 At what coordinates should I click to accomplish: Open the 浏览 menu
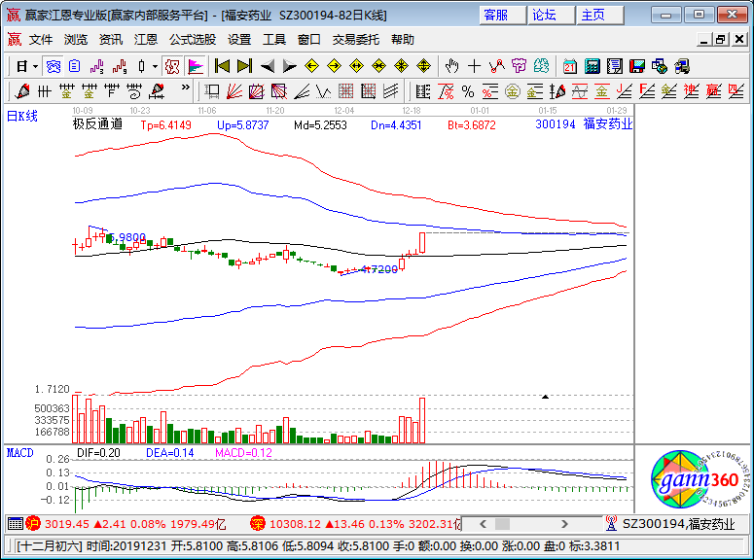coord(76,40)
